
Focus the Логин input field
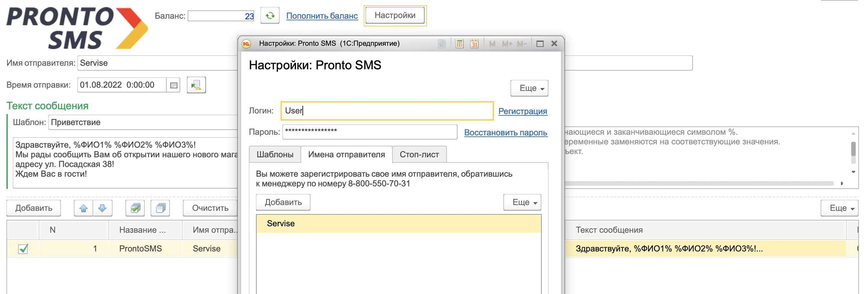(387, 111)
